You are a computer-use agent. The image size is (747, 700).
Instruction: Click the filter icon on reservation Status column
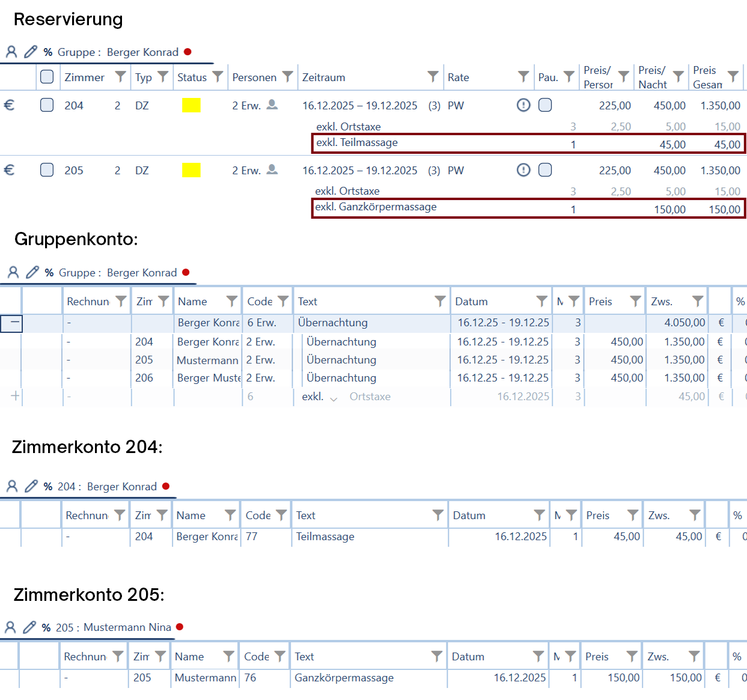coord(218,77)
